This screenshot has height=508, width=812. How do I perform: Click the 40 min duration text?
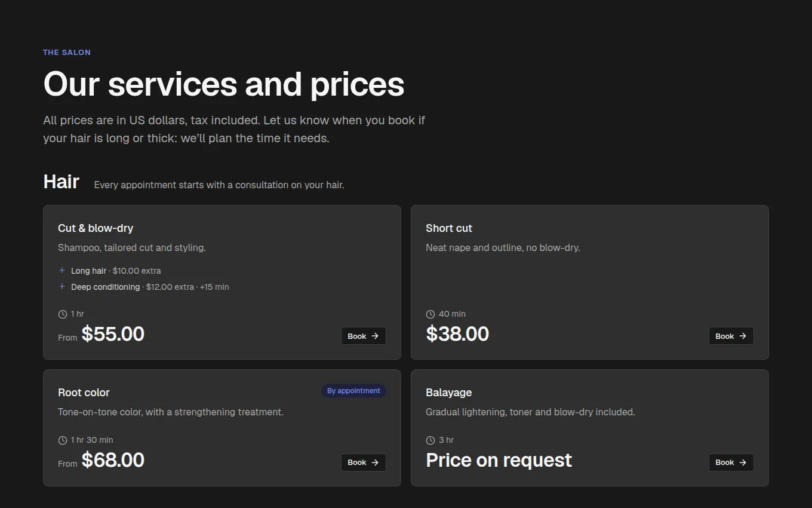pos(452,314)
